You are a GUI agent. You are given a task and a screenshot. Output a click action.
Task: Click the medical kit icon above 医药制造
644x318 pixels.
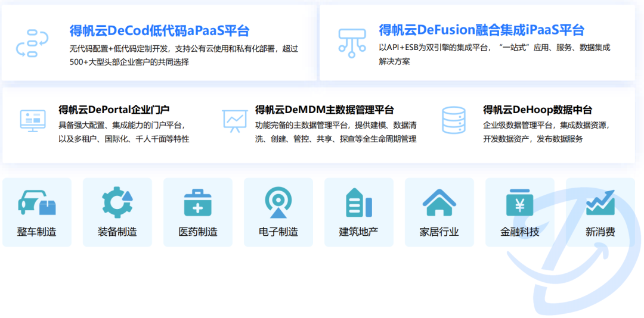pyautogui.click(x=197, y=202)
